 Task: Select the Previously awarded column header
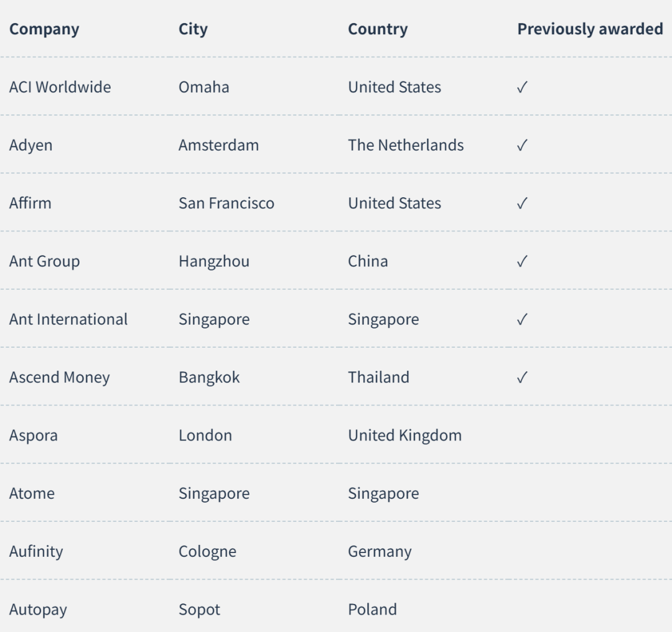coord(590,29)
